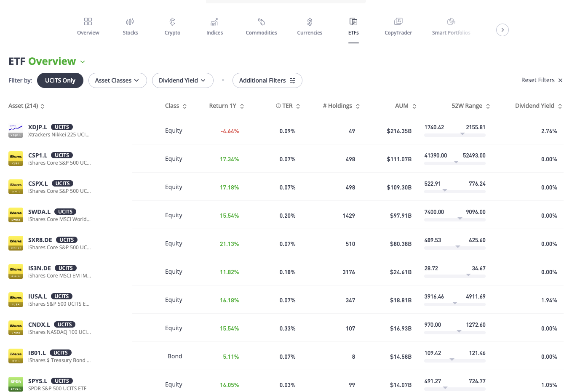Screen dimensions: 572x392
Task: Sort by Return 1Y column
Action: (x=227, y=106)
